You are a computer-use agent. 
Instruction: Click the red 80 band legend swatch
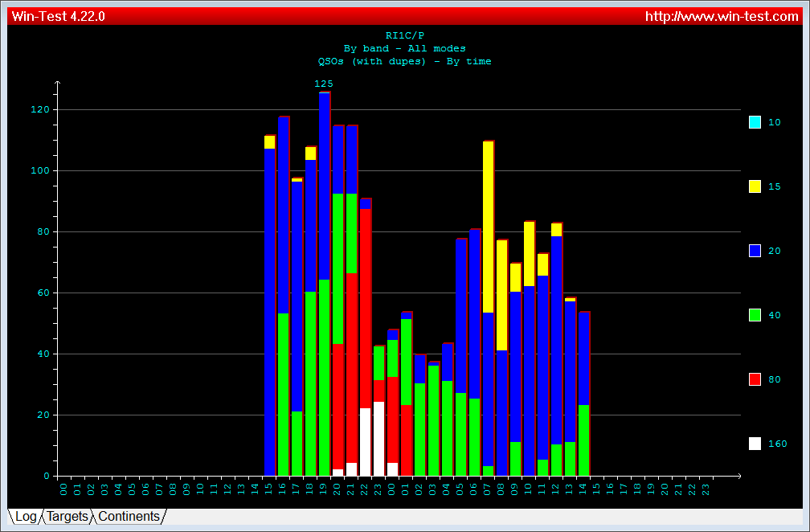[755, 379]
